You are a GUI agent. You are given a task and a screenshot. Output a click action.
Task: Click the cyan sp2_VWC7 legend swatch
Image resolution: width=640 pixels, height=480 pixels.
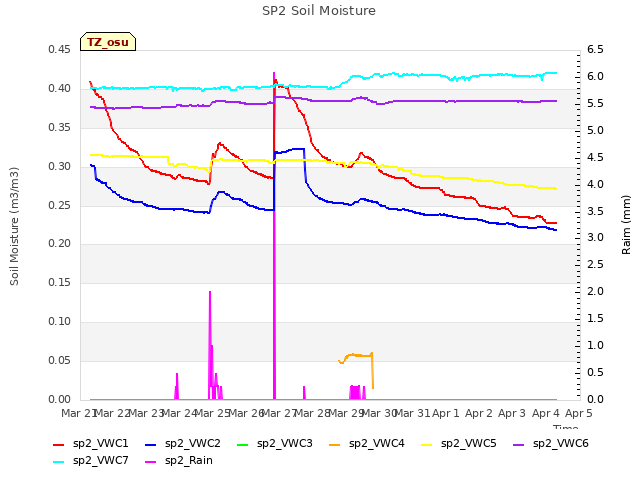(59, 462)
